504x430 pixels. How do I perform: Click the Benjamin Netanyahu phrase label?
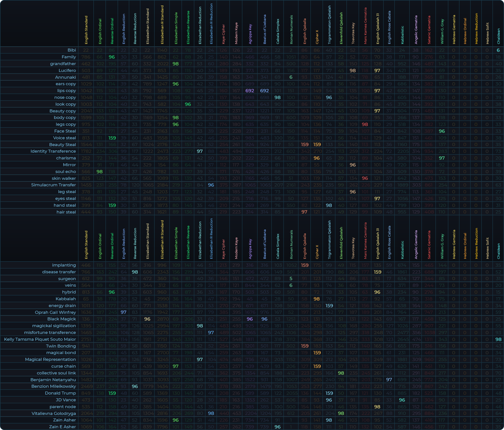[x=53, y=380]
